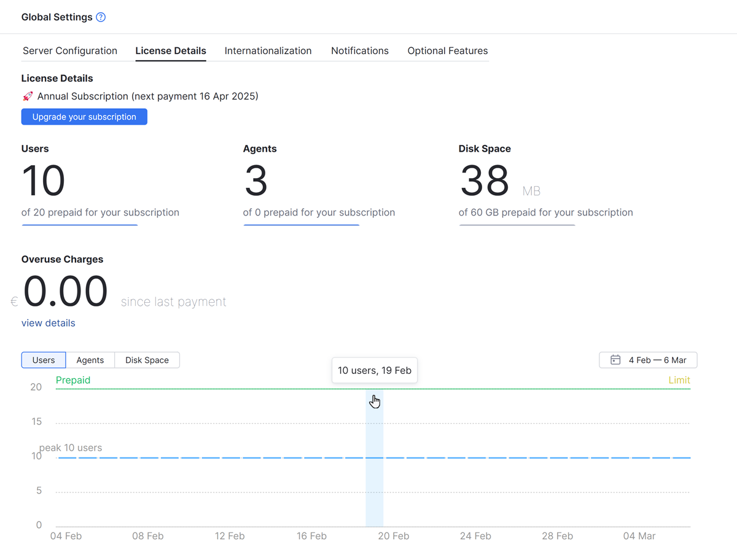Click the 10 users, 19 Feb tooltip
The width and height of the screenshot is (737, 560).
pos(374,370)
